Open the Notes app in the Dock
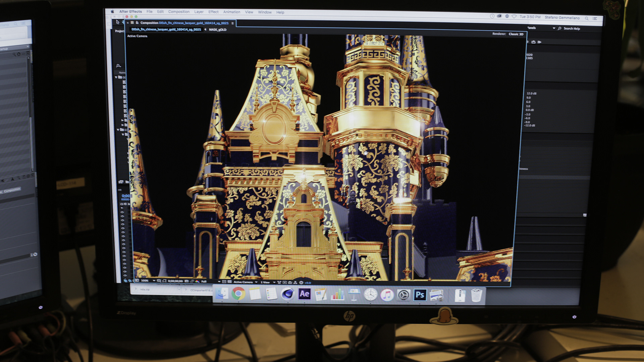This screenshot has width=644, height=362. tap(255, 294)
